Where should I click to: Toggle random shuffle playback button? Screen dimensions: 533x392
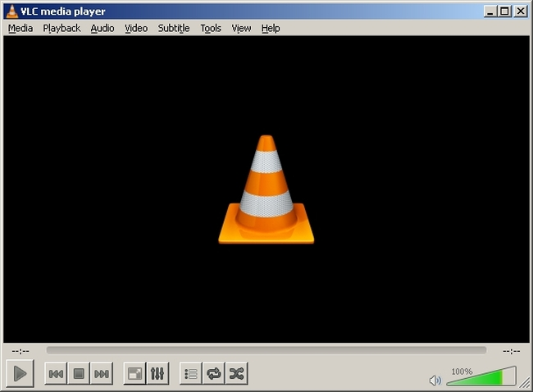[237, 374]
